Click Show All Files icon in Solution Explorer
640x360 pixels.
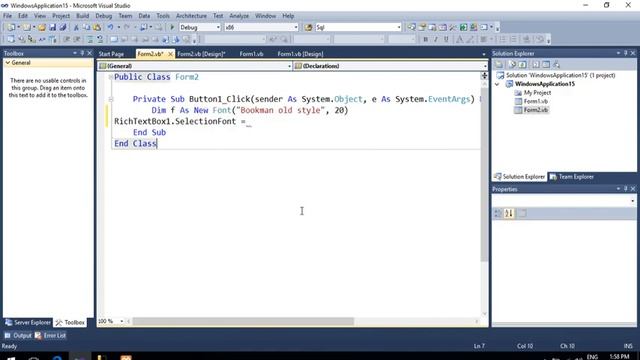512,64
